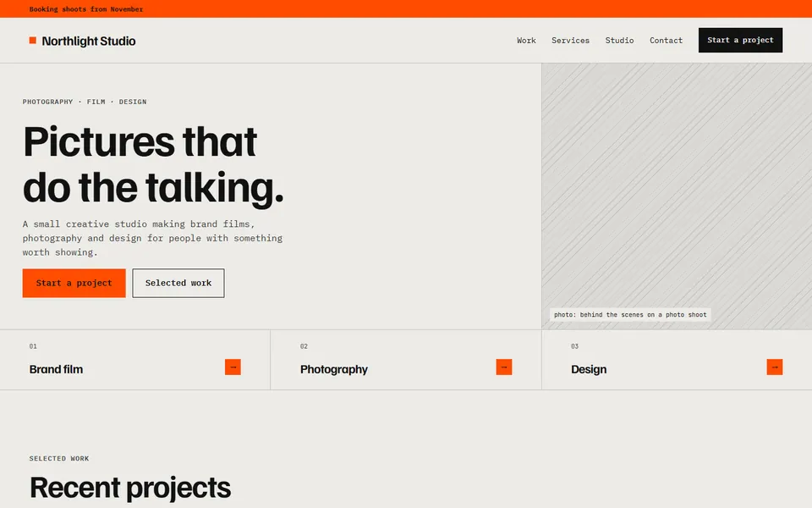Go to the Work nav link
812x508 pixels.
coord(526,41)
